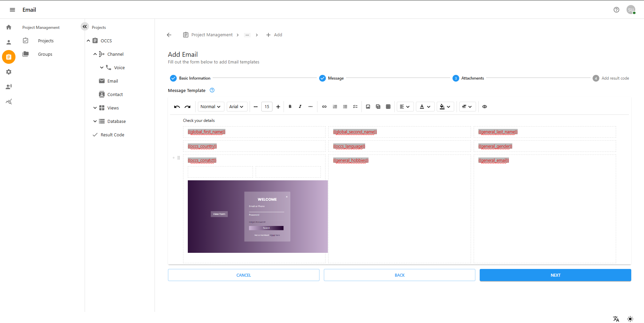Insert a table into the template

coord(388,107)
